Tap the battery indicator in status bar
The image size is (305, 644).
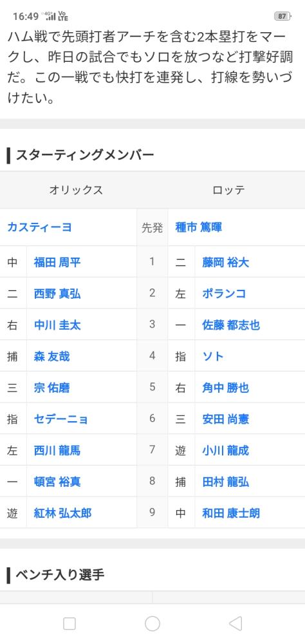(x=282, y=17)
